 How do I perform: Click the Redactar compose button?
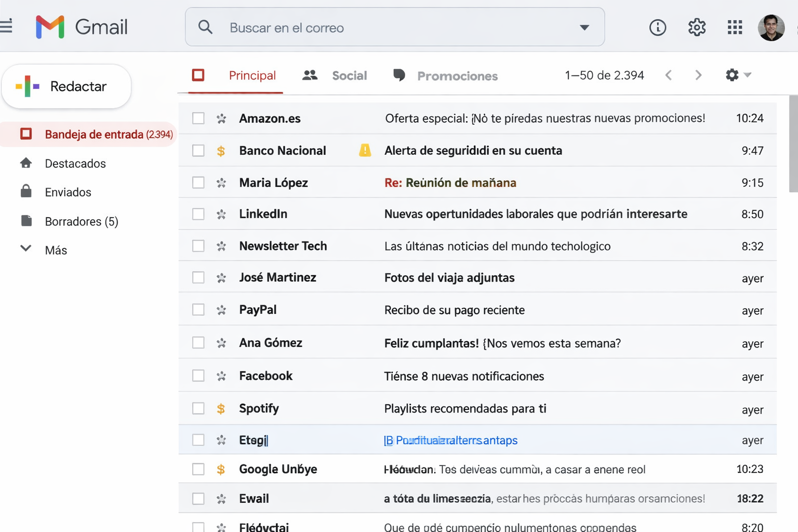[66, 86]
